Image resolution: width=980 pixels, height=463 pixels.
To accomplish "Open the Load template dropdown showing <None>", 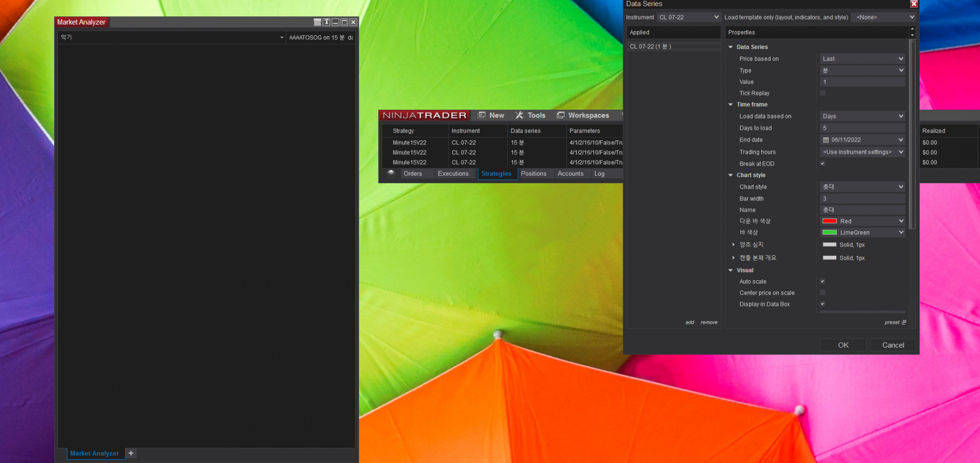I will pos(885,17).
